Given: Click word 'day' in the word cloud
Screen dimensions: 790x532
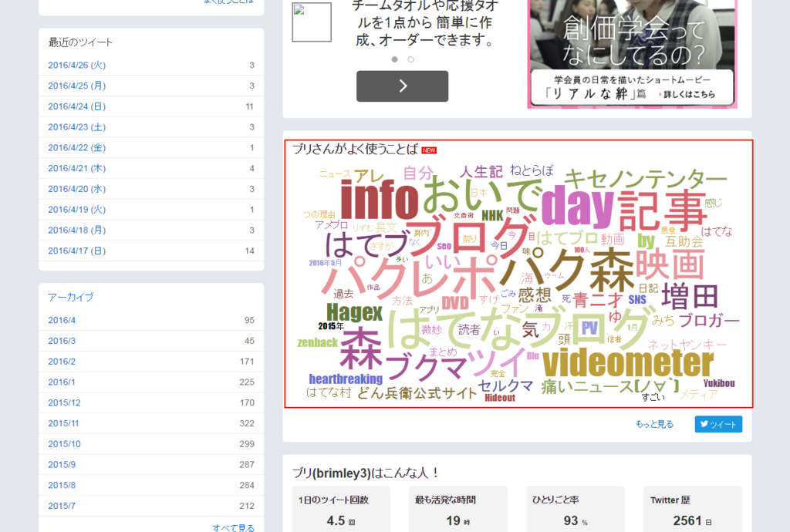Looking at the screenshot, I should (x=577, y=205).
